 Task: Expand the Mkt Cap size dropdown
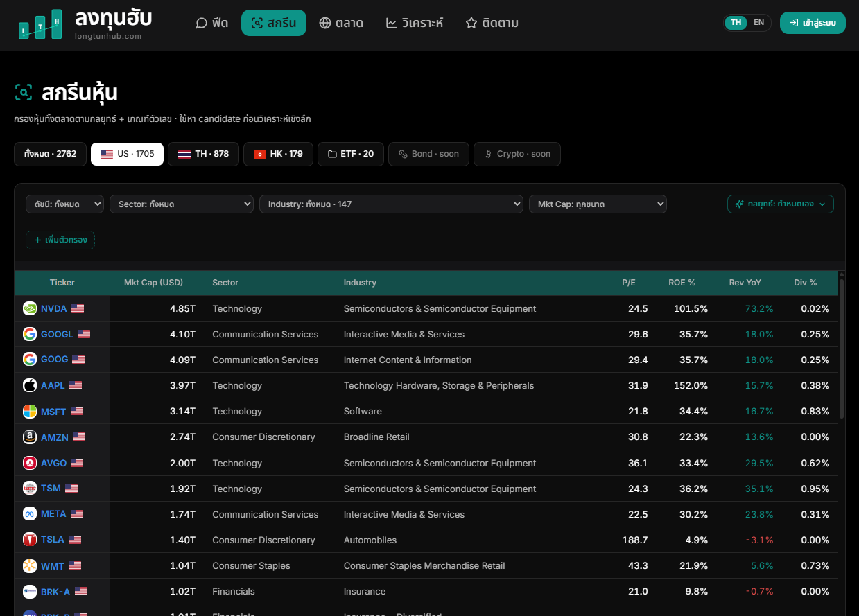598,204
